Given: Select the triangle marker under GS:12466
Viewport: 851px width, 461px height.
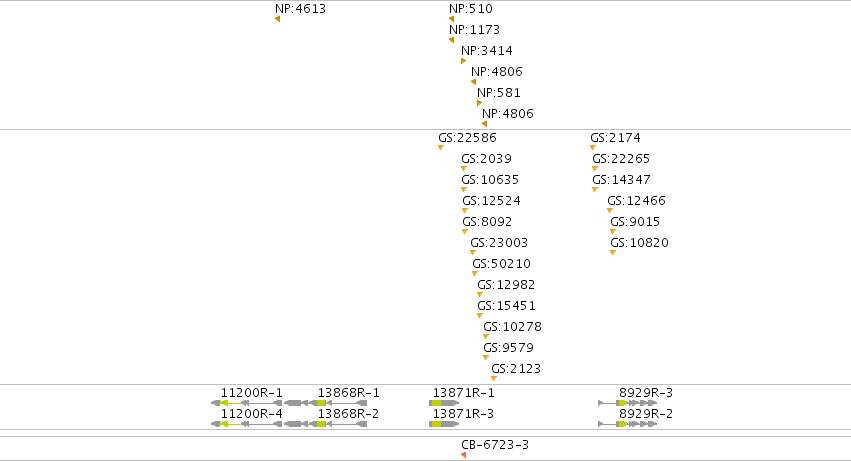Looking at the screenshot, I should coord(610,211).
